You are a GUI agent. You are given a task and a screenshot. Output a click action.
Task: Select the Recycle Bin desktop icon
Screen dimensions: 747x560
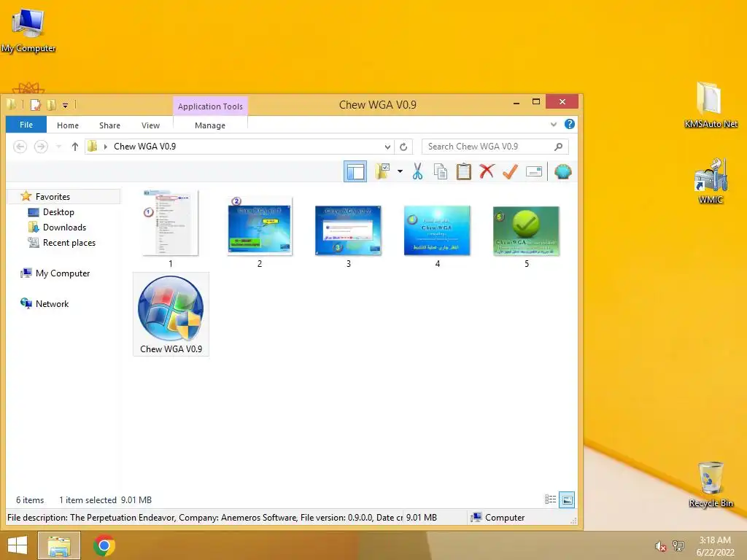tap(711, 485)
